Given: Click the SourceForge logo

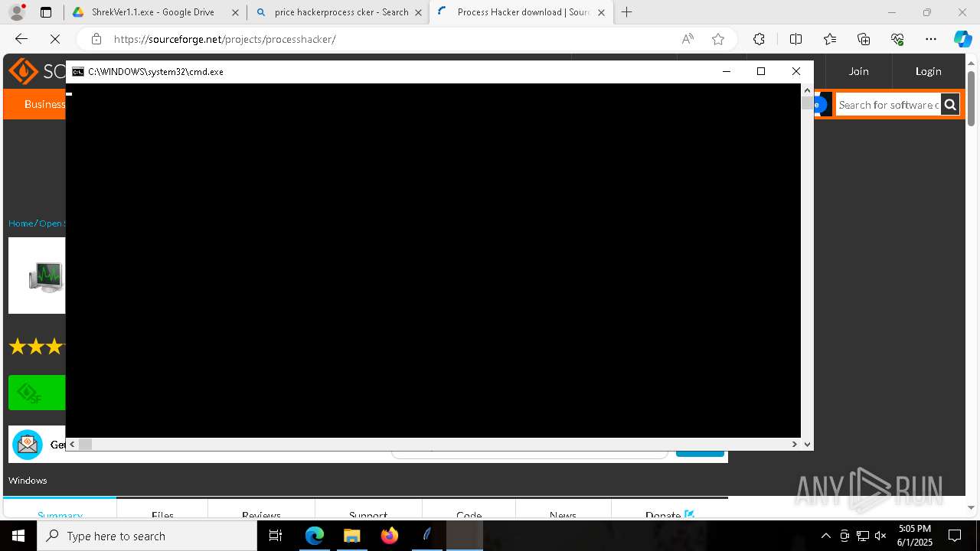Looking at the screenshot, I should point(36,71).
